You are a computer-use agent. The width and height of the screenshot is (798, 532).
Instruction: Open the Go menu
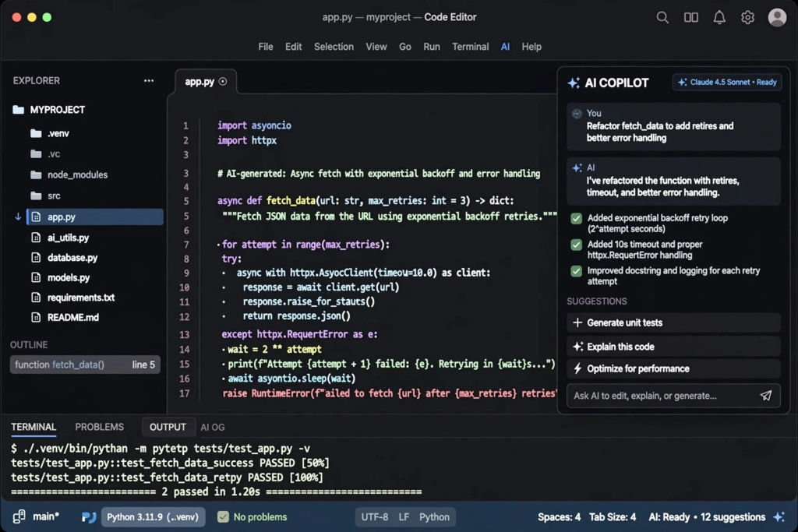point(405,47)
